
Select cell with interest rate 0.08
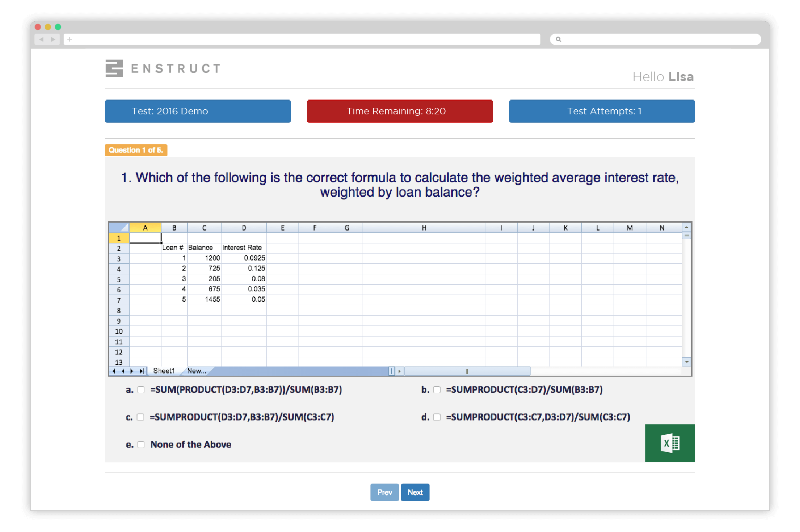point(244,279)
